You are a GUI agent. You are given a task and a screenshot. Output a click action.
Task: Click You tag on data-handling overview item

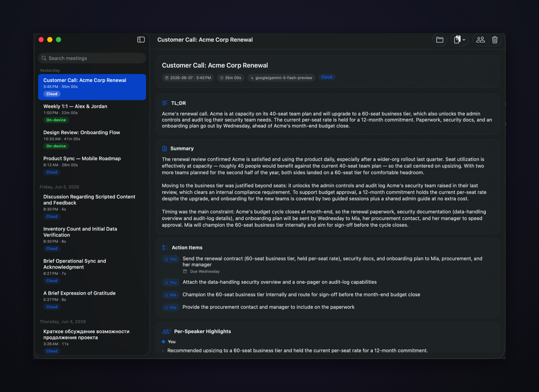[170, 282]
